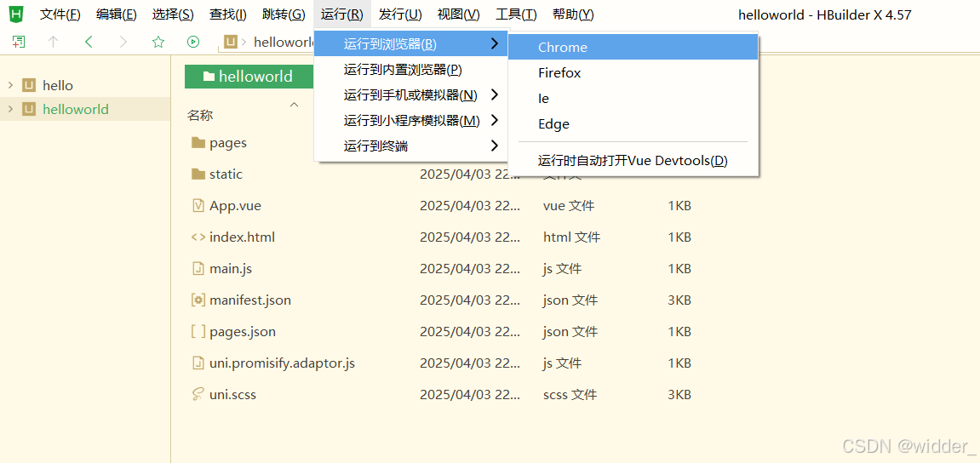Click the pages folder icon
The width and height of the screenshot is (980, 463).
[198, 142]
